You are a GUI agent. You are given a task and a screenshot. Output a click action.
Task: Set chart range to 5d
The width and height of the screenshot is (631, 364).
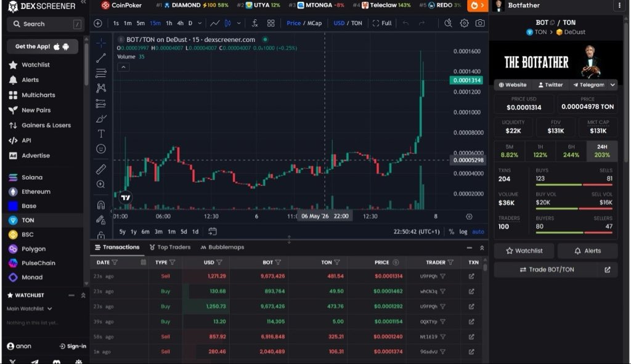point(184,232)
